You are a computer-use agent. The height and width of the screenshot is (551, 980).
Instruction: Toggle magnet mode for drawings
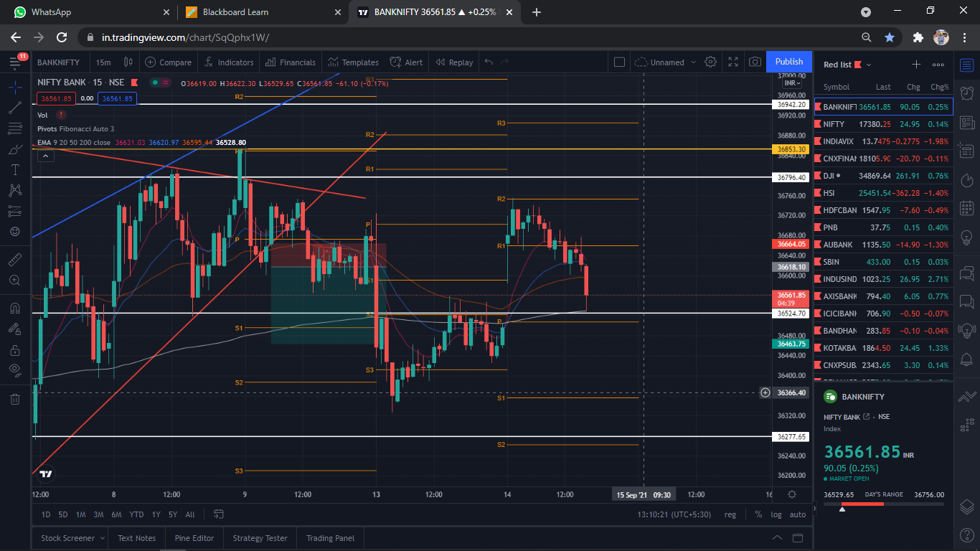coord(15,309)
